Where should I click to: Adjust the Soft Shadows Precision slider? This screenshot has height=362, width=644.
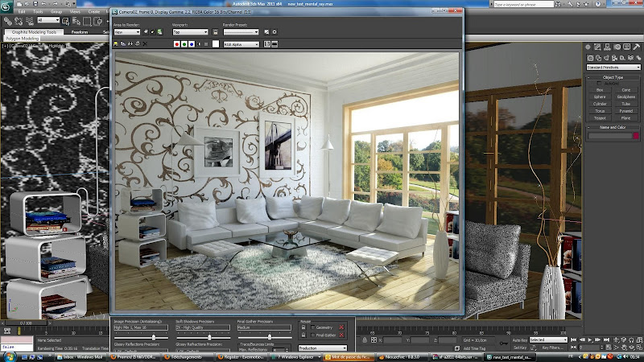(x=209, y=337)
